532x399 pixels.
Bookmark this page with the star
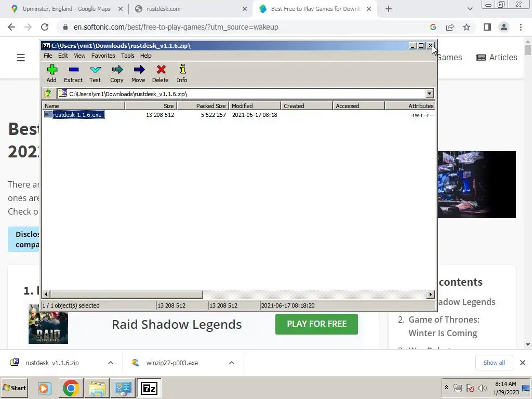pyautogui.click(x=467, y=27)
